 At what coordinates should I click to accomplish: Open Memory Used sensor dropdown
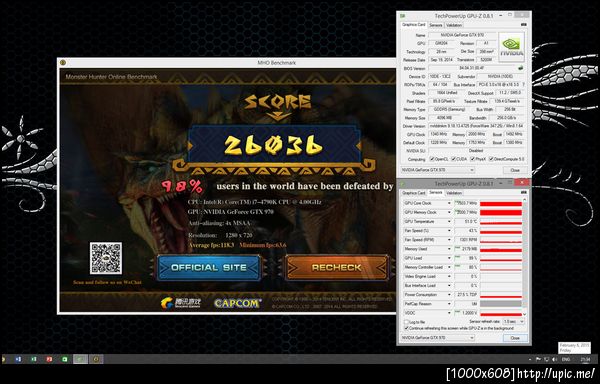(x=449, y=249)
